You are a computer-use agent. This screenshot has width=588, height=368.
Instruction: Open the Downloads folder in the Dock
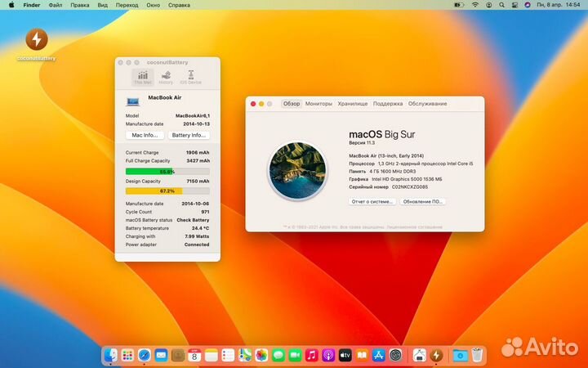click(460, 355)
